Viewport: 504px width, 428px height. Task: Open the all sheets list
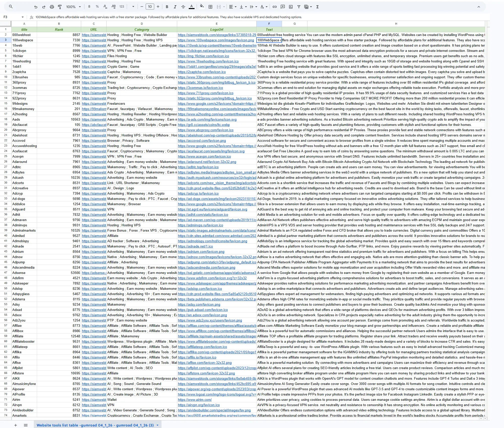[x=25, y=425]
